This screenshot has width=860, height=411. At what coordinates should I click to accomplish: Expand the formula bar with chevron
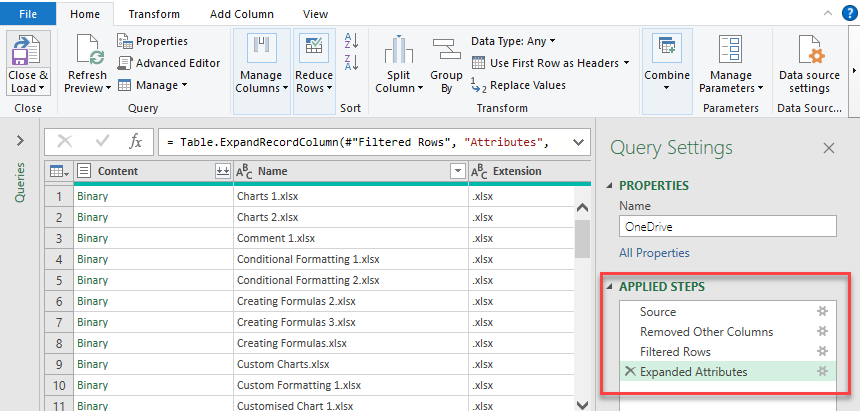577,142
